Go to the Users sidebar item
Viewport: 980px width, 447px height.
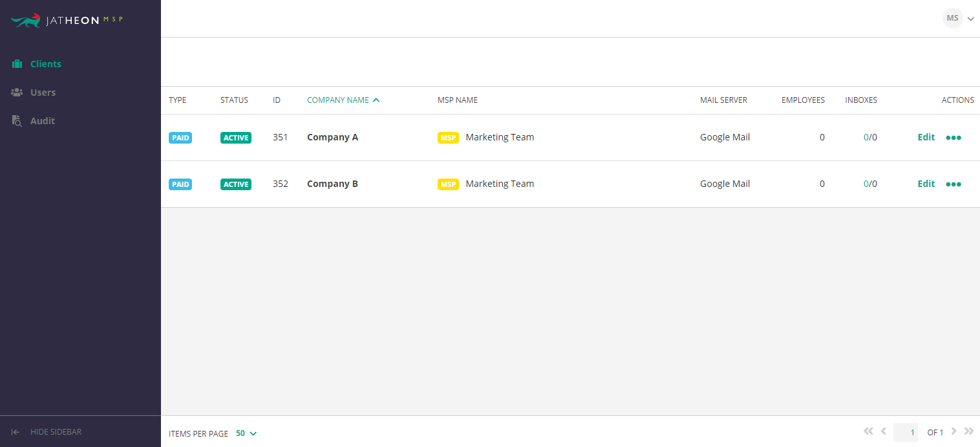coord(34,93)
